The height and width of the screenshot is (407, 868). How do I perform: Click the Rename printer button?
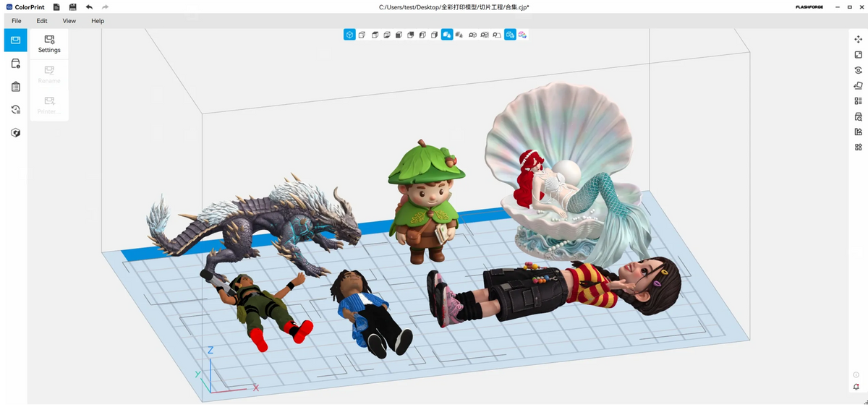(x=49, y=74)
